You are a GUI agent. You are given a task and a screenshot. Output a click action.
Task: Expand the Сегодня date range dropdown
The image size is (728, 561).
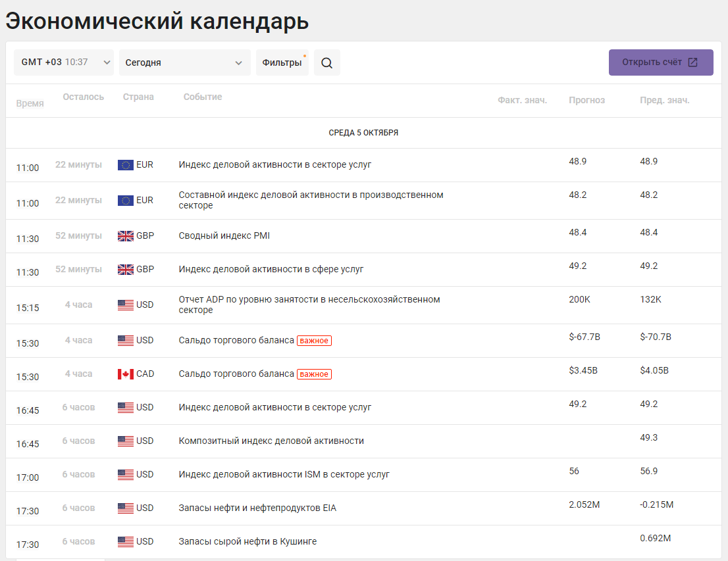(x=185, y=62)
